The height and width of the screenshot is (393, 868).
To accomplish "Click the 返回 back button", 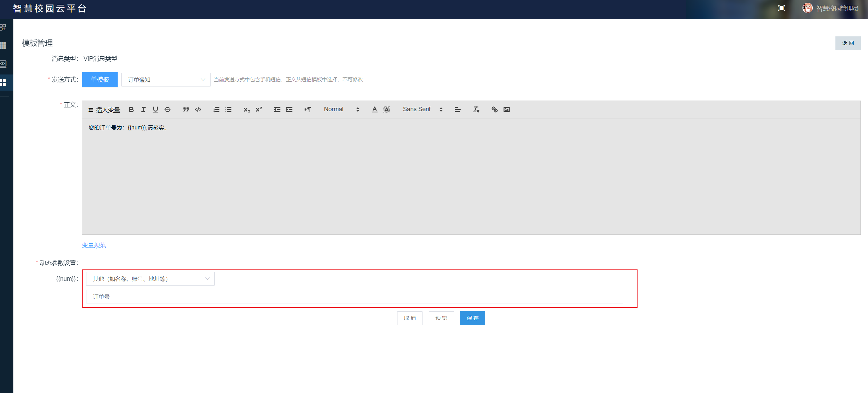I will pyautogui.click(x=848, y=43).
